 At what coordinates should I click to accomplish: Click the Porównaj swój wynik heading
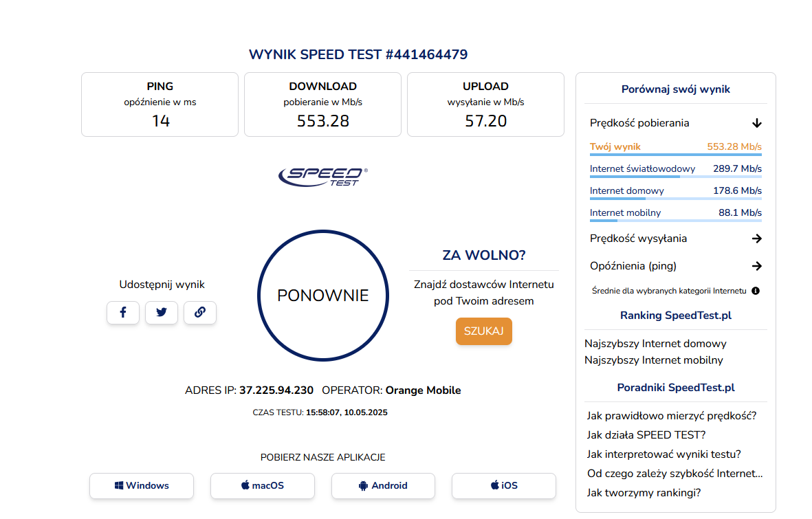pyautogui.click(x=676, y=89)
